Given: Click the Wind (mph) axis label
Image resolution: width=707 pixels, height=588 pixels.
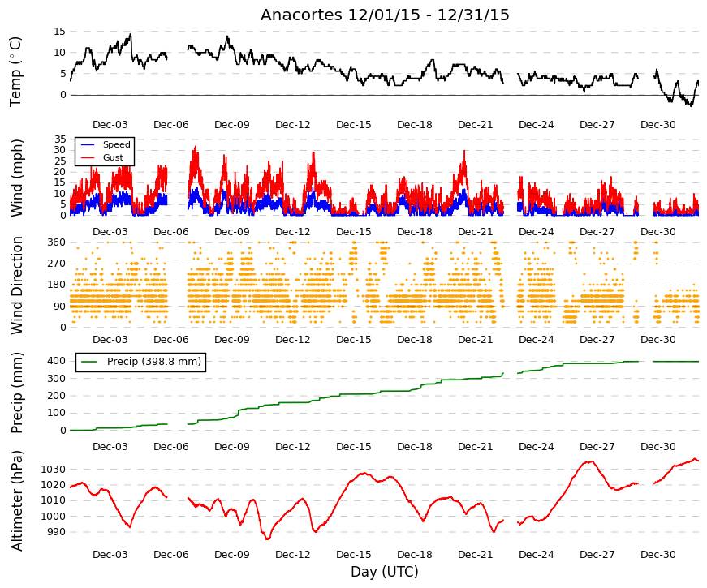Looking at the screenshot, I should 16,178.
